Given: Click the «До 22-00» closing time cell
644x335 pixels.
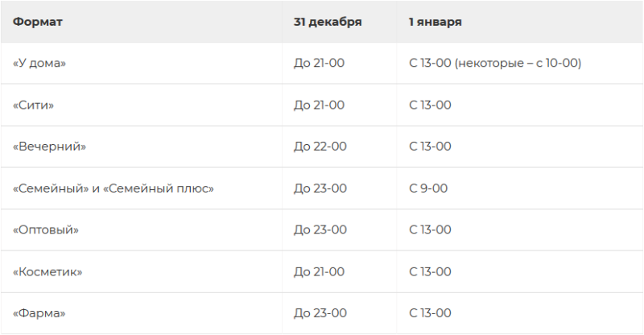Looking at the screenshot, I should click(x=320, y=147).
